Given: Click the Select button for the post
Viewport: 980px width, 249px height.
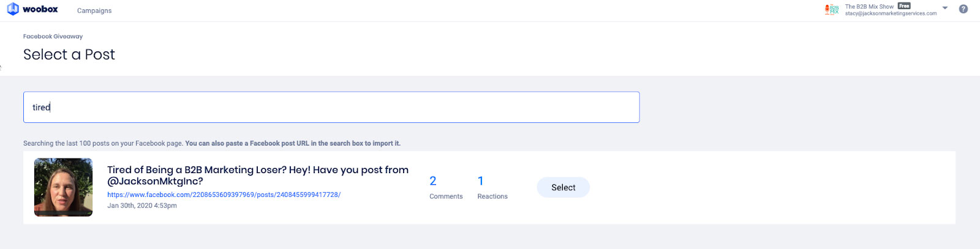Looking at the screenshot, I should click(x=563, y=187).
